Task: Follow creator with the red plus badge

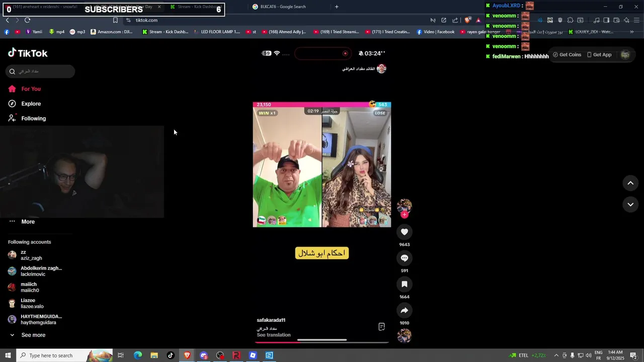Action: coord(404,215)
